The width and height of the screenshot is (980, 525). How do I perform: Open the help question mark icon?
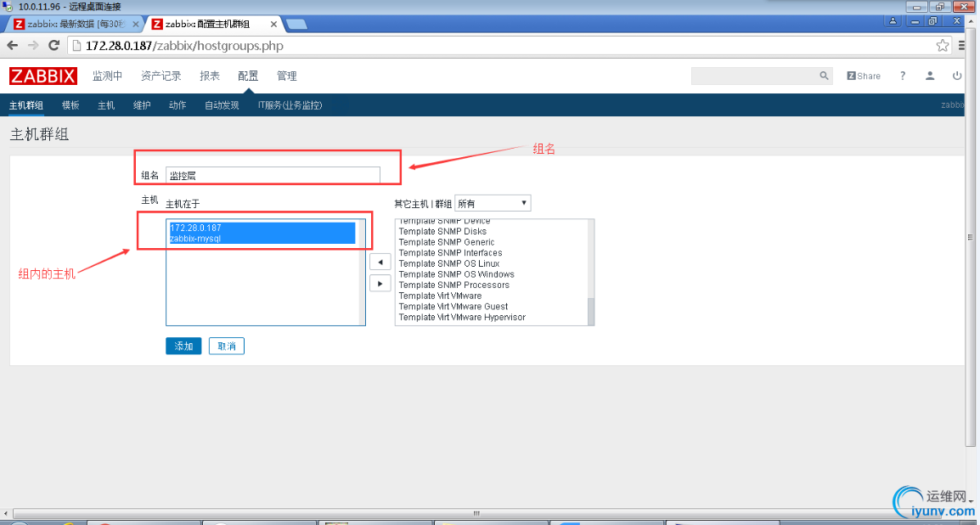[x=903, y=76]
